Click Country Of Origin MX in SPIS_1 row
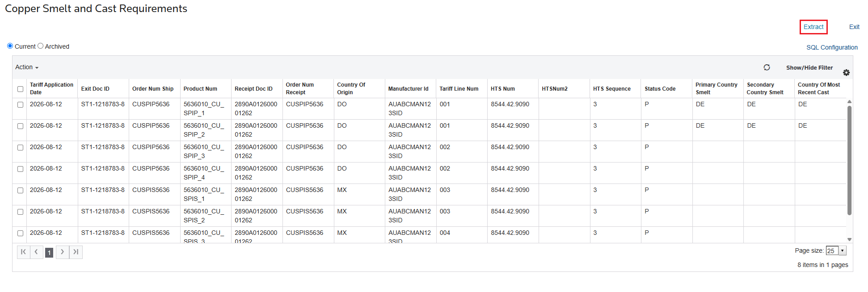 pos(342,190)
